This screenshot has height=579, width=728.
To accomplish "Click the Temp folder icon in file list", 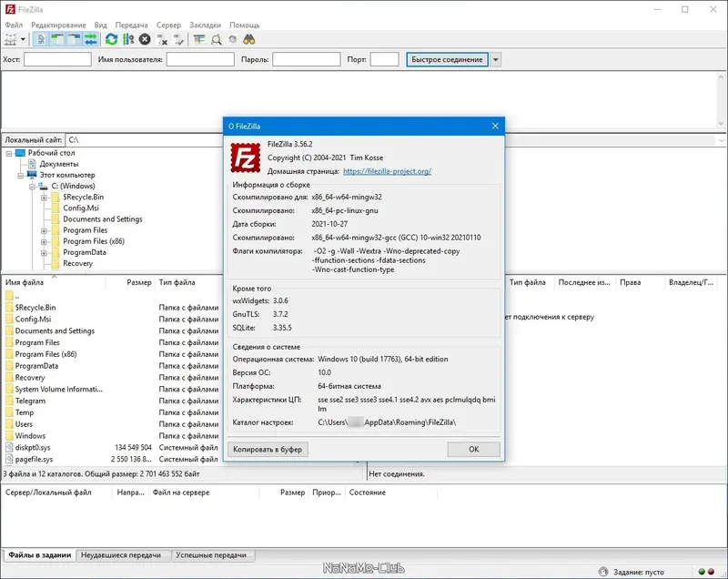I will [x=9, y=412].
